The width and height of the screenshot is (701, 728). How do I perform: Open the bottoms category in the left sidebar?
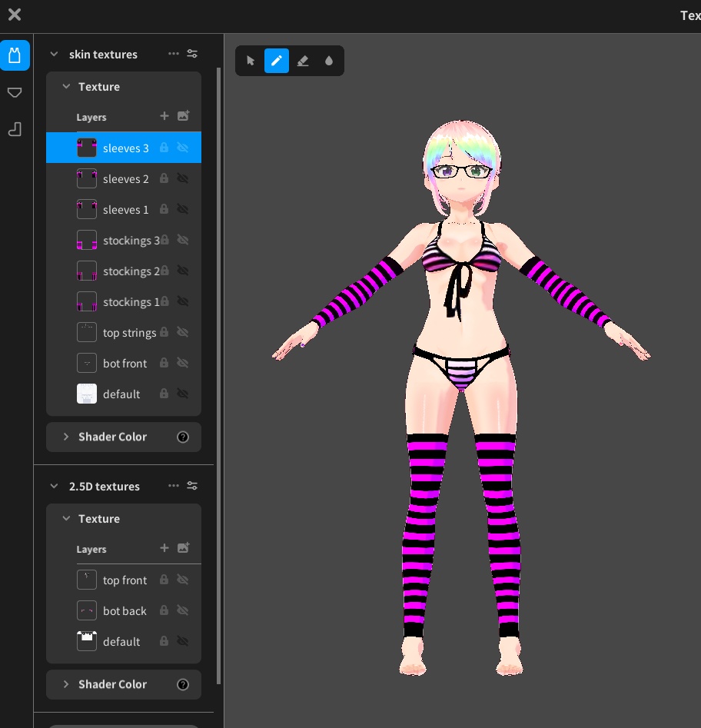click(15, 92)
